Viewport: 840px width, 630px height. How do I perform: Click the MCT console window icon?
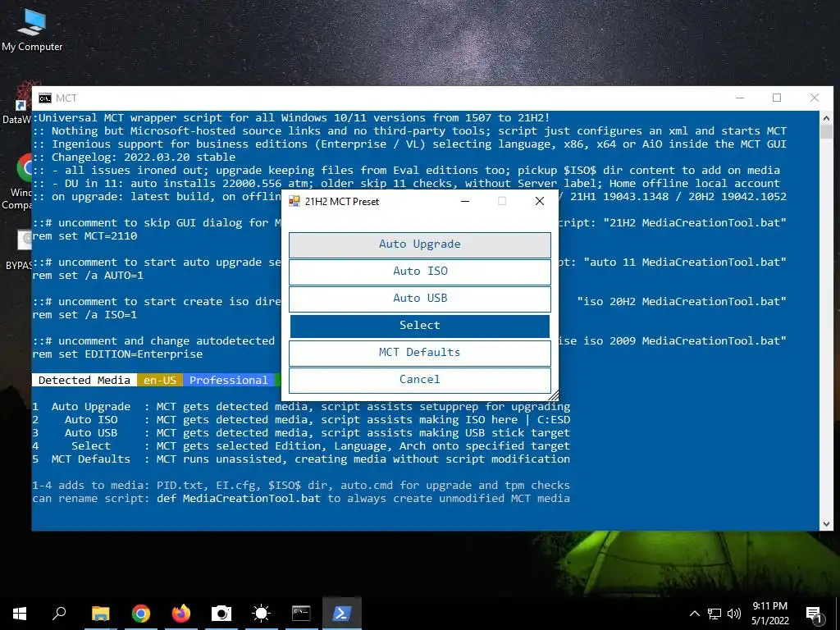click(44, 98)
